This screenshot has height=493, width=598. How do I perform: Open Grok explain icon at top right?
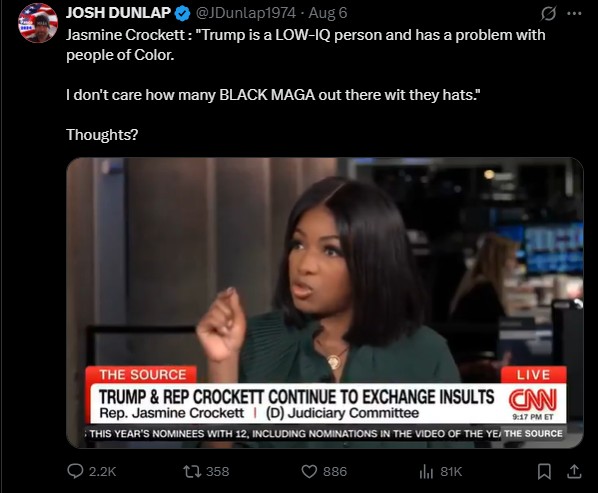coord(548,14)
